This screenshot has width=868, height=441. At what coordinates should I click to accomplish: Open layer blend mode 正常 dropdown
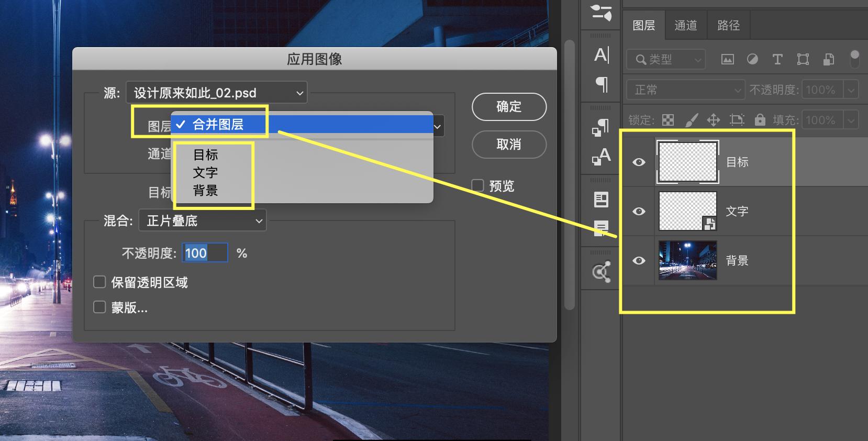(686, 90)
